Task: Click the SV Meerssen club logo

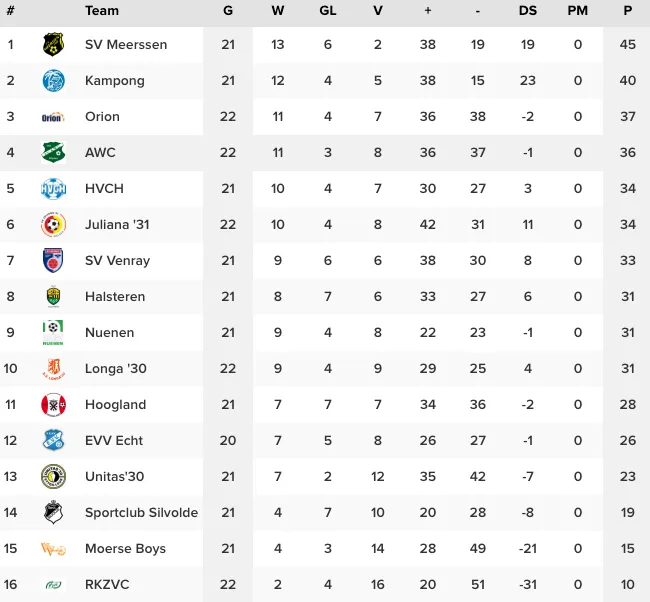Action: pyautogui.click(x=53, y=44)
